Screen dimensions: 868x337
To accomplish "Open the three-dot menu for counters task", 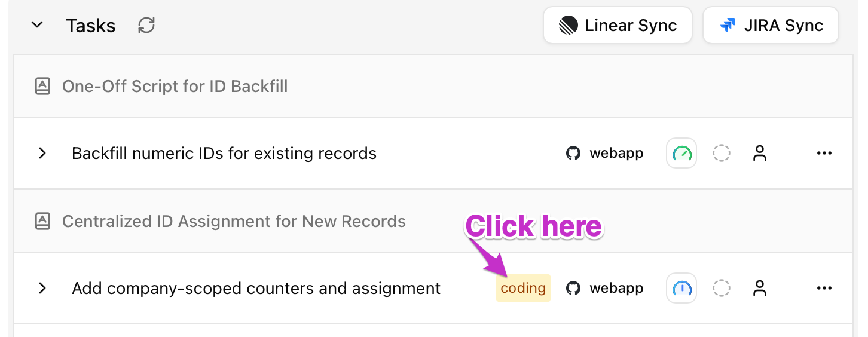I will (x=824, y=289).
